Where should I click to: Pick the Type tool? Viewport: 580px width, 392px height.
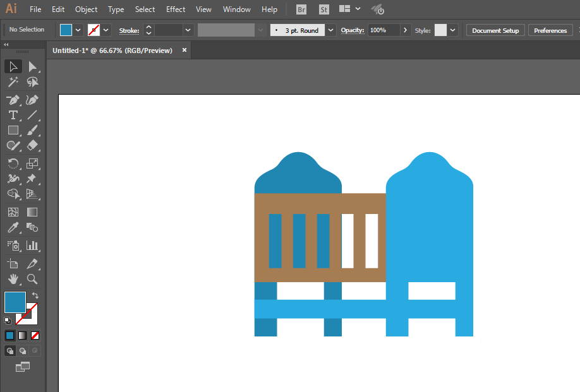(x=13, y=115)
